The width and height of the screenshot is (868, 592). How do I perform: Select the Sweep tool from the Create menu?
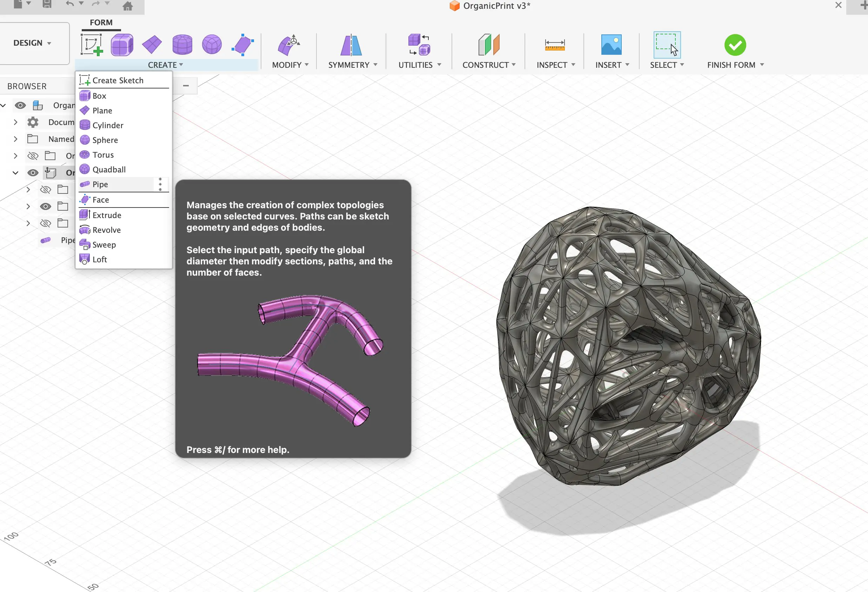click(x=104, y=245)
